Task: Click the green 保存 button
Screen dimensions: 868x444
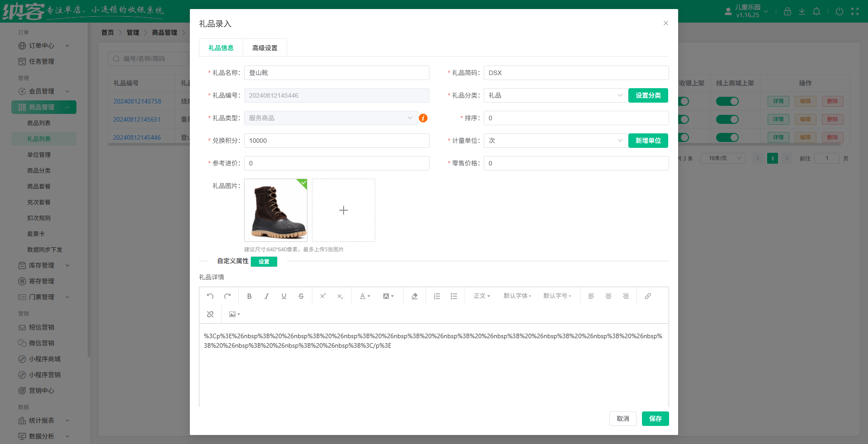Action: pyautogui.click(x=655, y=419)
